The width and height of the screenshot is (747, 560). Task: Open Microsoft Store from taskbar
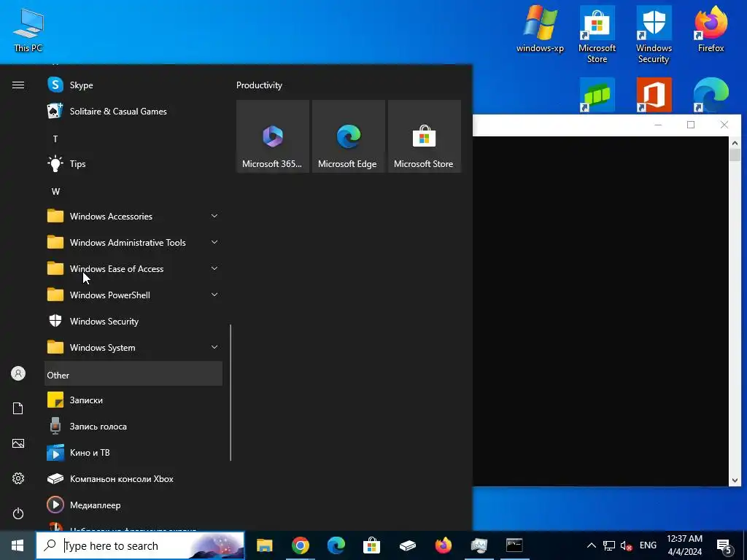coord(371,545)
